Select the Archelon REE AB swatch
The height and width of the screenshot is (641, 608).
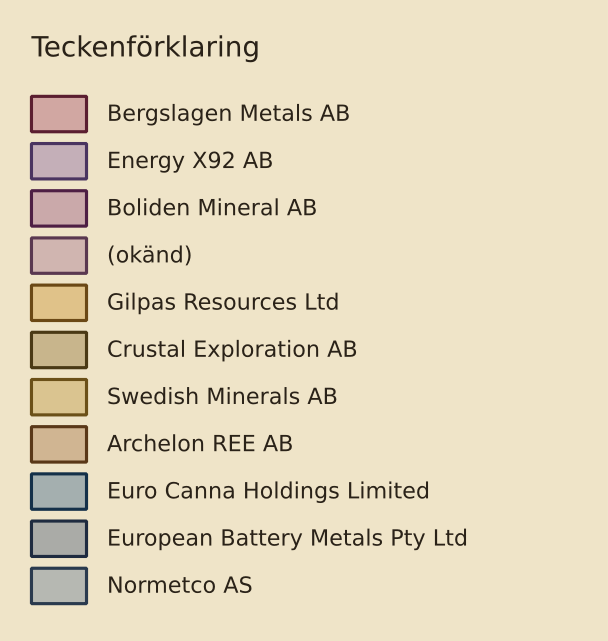[x=59, y=444]
